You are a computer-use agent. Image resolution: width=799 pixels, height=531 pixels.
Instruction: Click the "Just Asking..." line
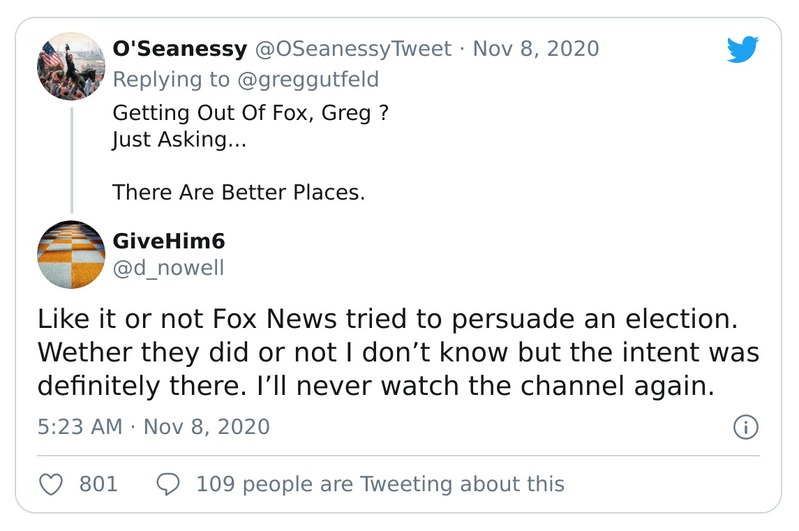point(178,139)
